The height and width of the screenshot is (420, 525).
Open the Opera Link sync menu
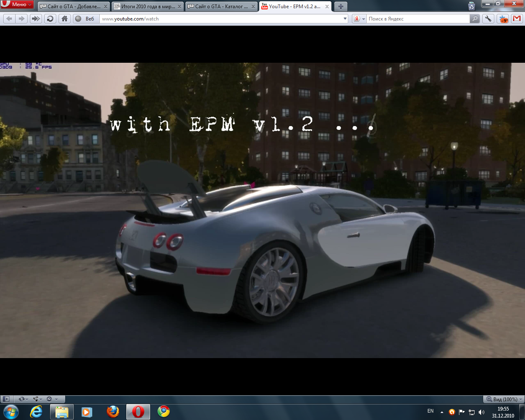(x=23, y=399)
